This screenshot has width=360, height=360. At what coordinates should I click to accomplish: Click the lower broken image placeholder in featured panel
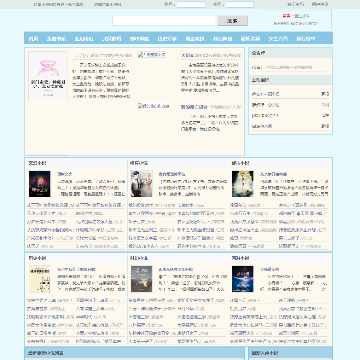(x=154, y=106)
